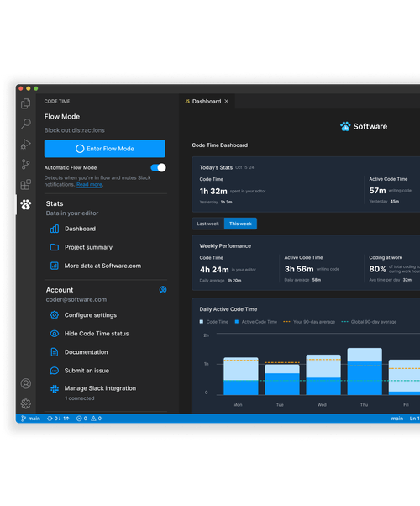This screenshot has width=420, height=506.
Task: Click the 3h 56m weekly Active Code Time
Action: point(299,269)
